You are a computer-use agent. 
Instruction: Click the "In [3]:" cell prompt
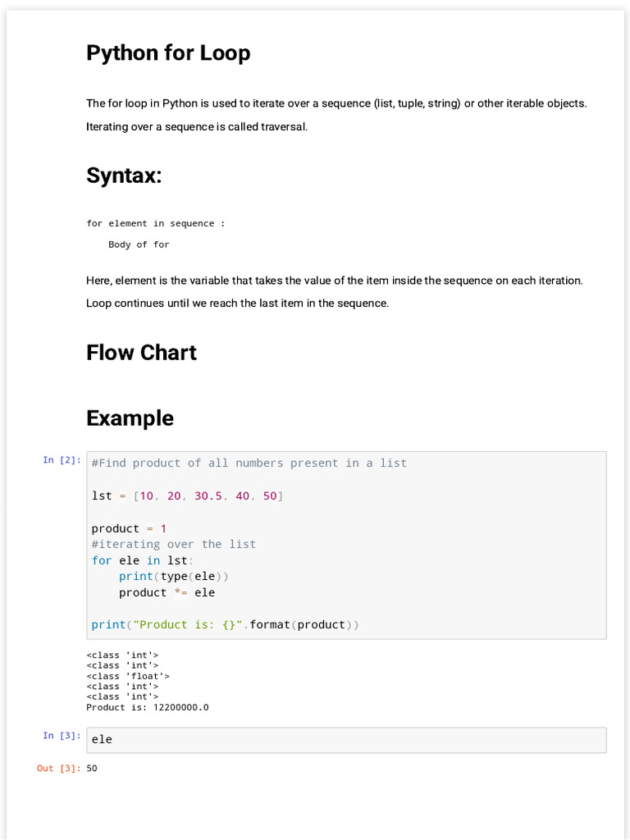coord(62,736)
